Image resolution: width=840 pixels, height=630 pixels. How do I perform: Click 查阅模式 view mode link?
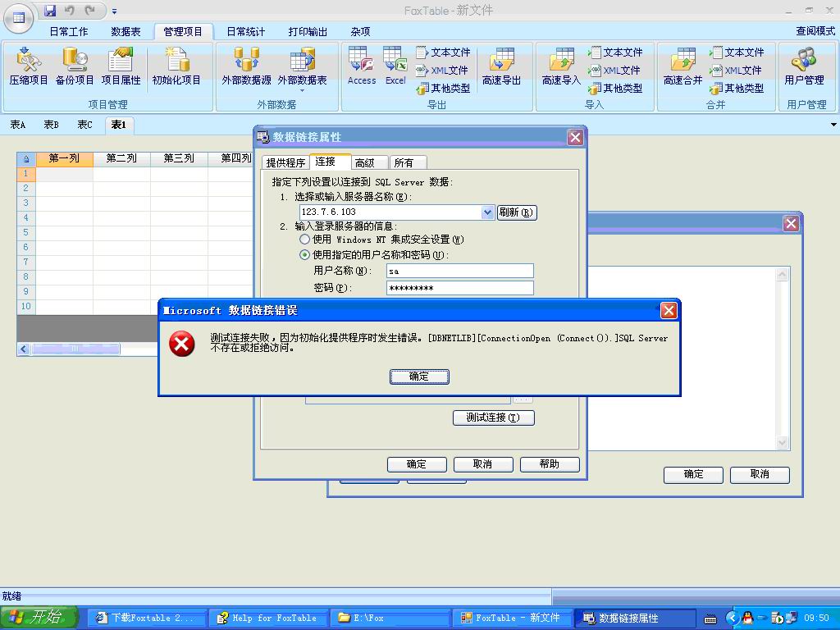click(815, 31)
